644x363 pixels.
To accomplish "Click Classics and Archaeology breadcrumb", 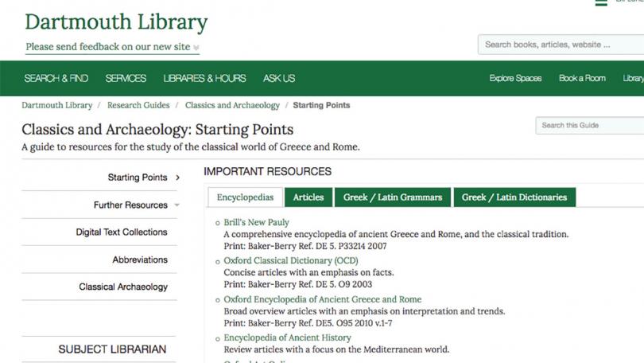I will 232,105.
